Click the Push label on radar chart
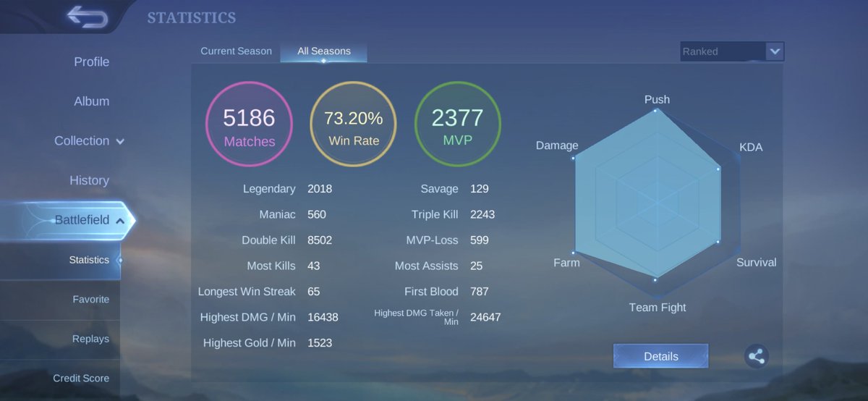868x401 pixels. 657,99
